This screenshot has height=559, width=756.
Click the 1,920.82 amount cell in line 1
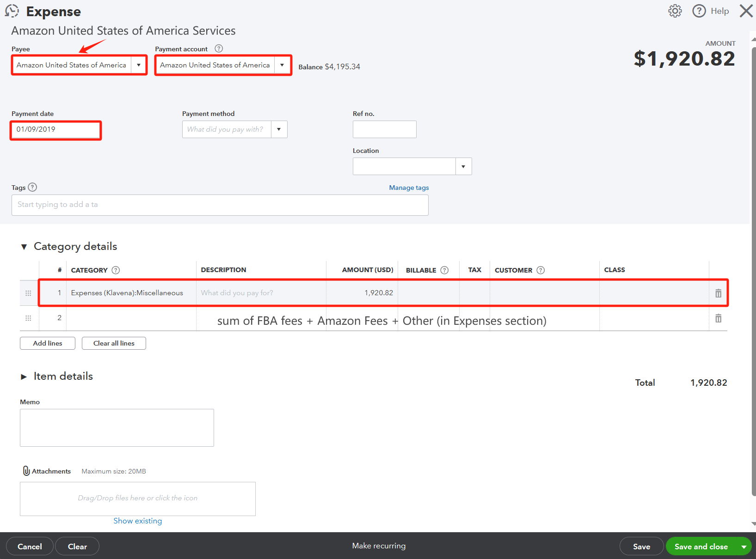pos(362,293)
